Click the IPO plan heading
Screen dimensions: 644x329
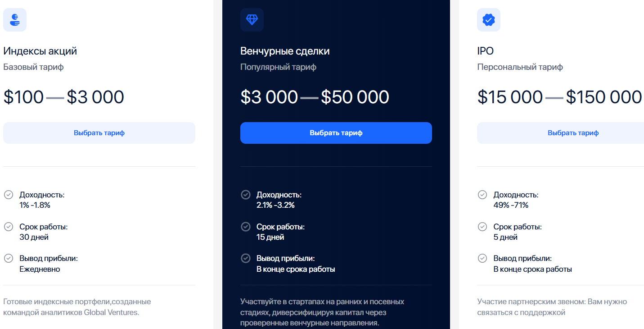click(486, 51)
